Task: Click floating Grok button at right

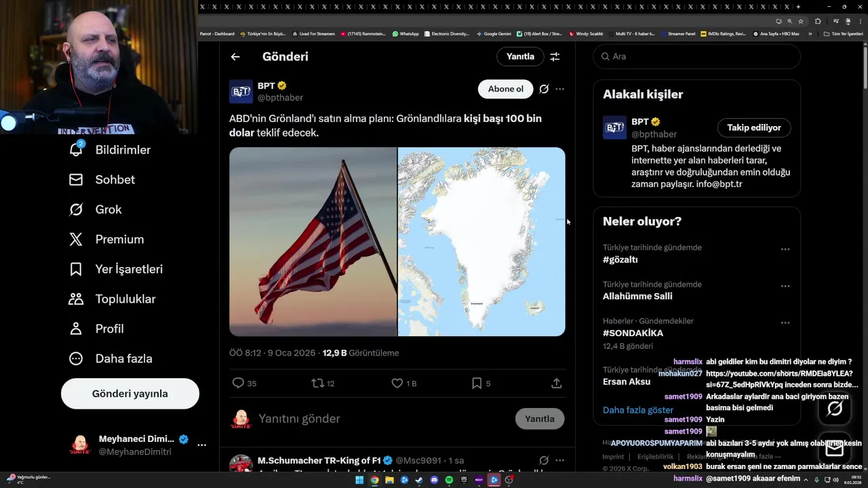Action: (835, 408)
